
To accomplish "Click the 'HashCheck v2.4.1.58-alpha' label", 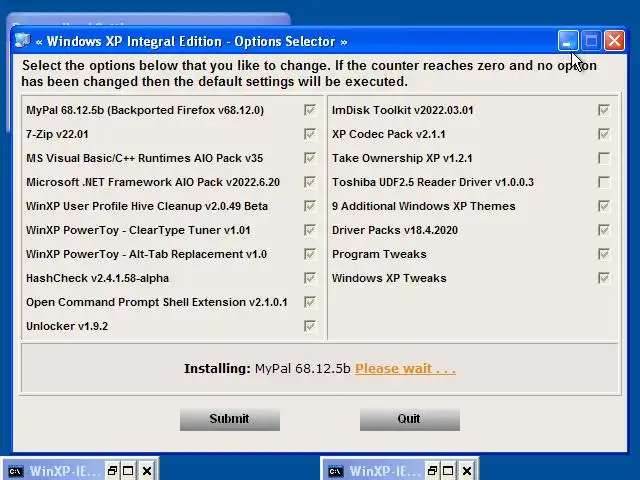I will pyautogui.click(x=98, y=278).
